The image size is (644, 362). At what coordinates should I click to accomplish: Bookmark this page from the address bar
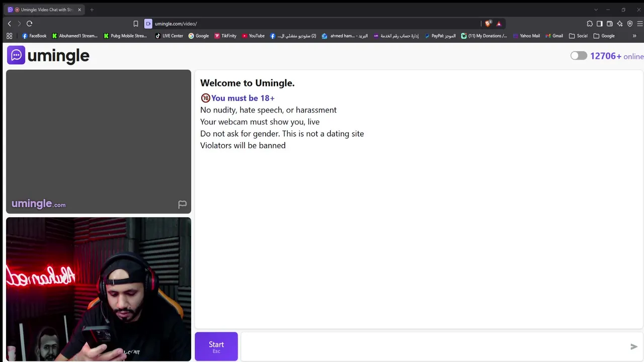pos(136,24)
